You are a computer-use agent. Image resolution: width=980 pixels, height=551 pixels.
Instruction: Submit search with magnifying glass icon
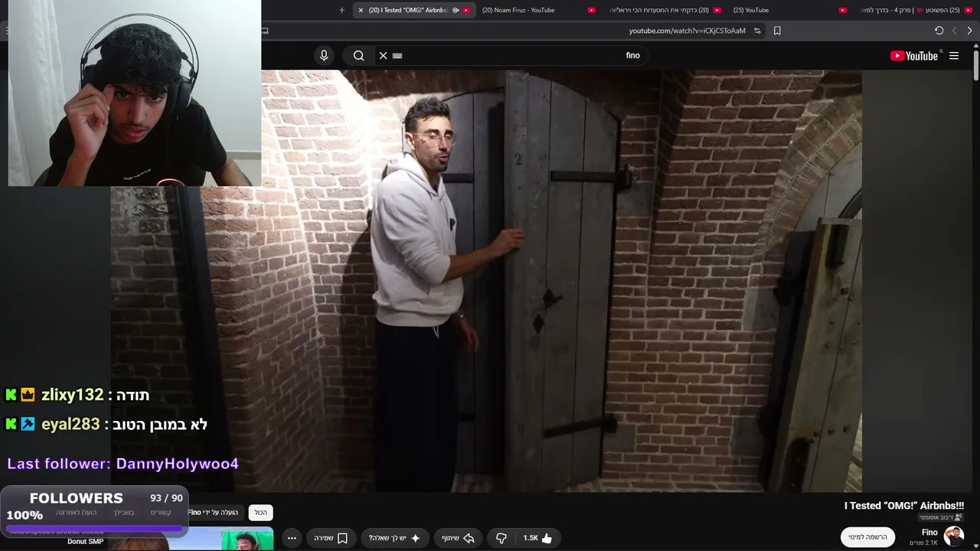(x=358, y=55)
